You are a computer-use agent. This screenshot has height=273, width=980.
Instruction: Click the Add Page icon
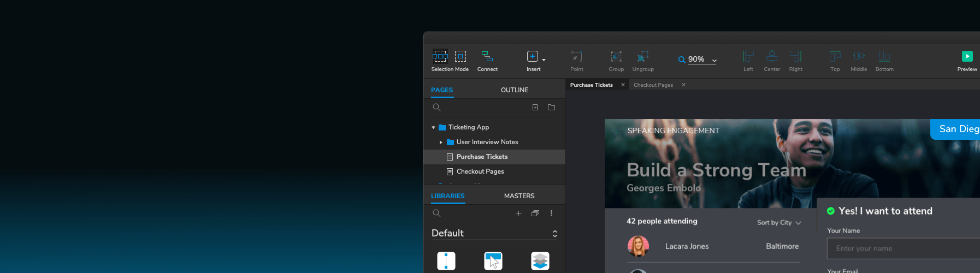pyautogui.click(x=535, y=108)
